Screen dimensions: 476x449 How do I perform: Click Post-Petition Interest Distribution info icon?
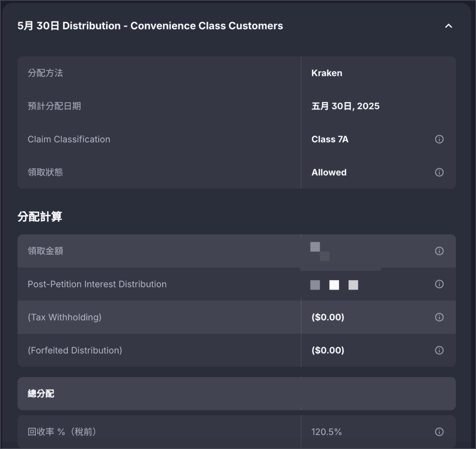tap(439, 284)
